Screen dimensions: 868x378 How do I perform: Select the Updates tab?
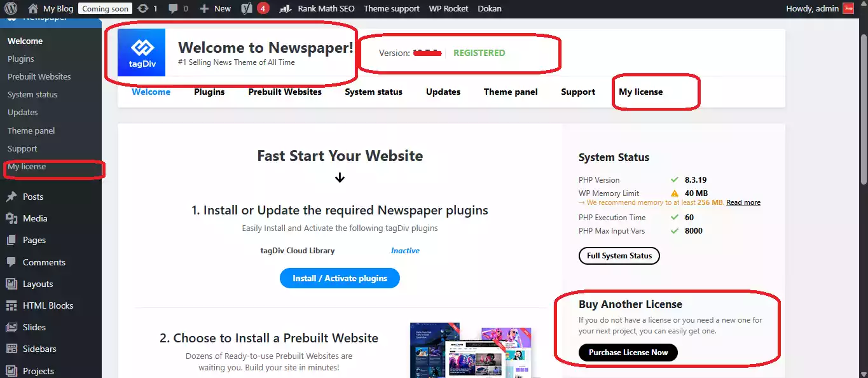coord(443,92)
